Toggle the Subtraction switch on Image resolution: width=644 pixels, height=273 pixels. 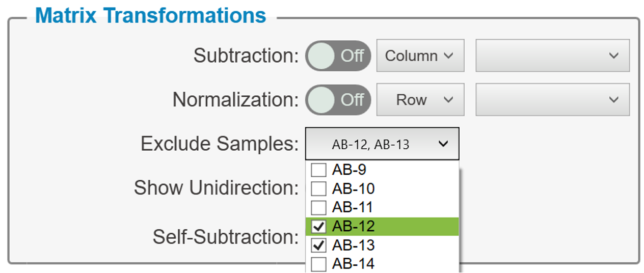click(x=338, y=56)
